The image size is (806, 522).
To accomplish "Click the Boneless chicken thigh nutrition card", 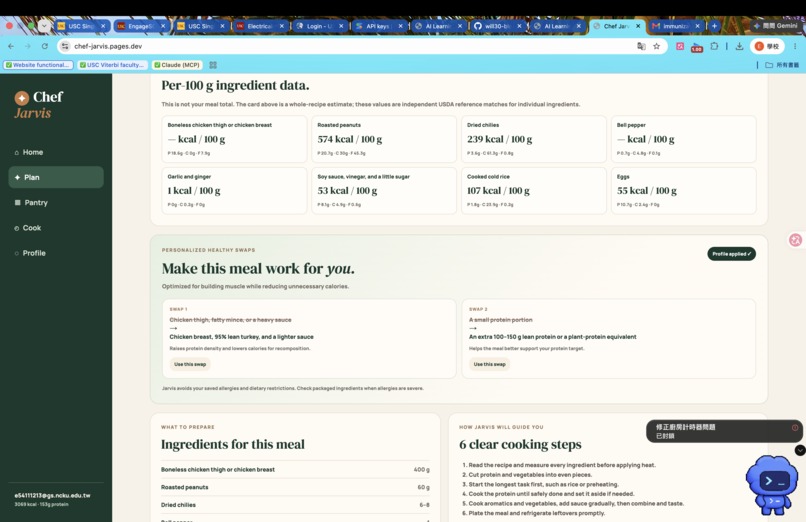I will coord(234,139).
